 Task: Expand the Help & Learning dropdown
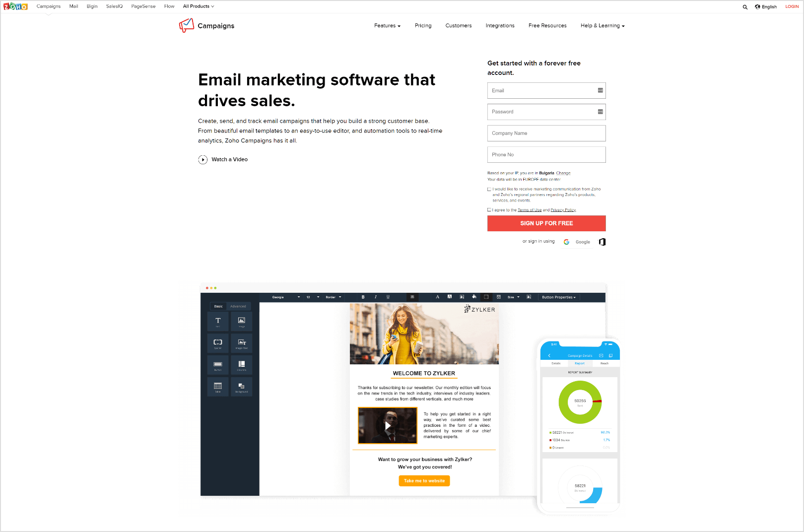[x=603, y=26]
